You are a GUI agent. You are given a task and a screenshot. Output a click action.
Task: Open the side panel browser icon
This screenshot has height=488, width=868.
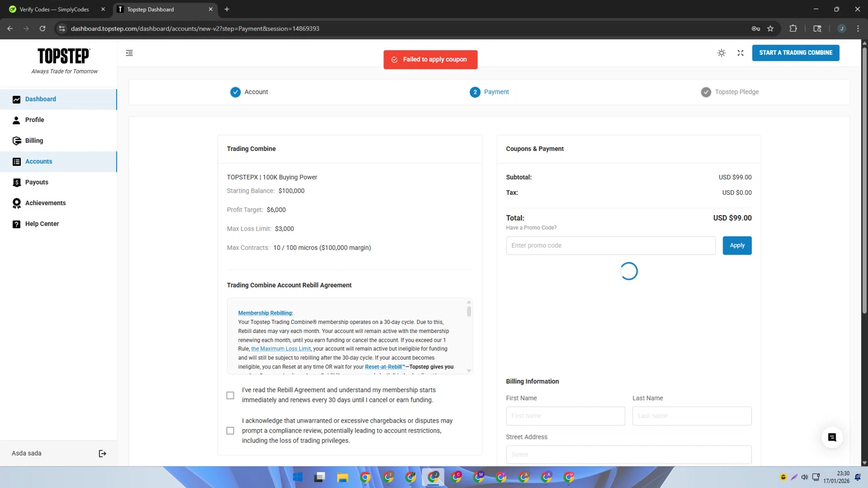pos(817,28)
